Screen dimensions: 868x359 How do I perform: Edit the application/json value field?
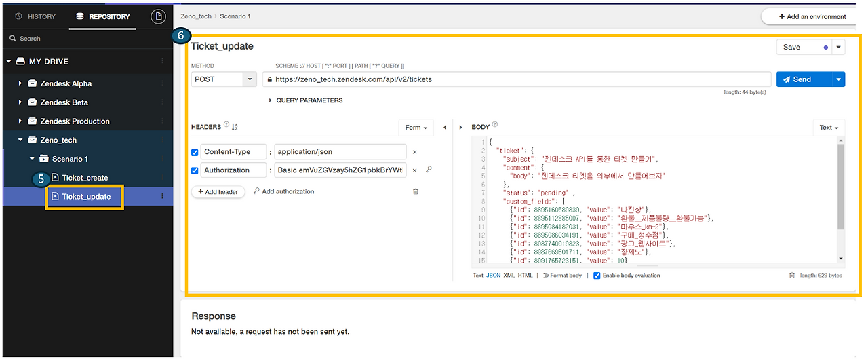pos(341,152)
